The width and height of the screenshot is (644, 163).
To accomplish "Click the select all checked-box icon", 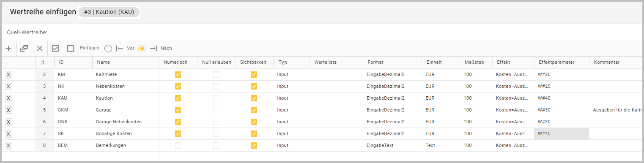I will [x=55, y=49].
